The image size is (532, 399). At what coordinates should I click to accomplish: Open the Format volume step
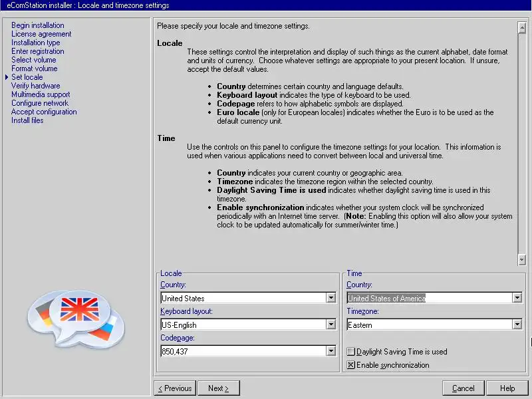35,68
